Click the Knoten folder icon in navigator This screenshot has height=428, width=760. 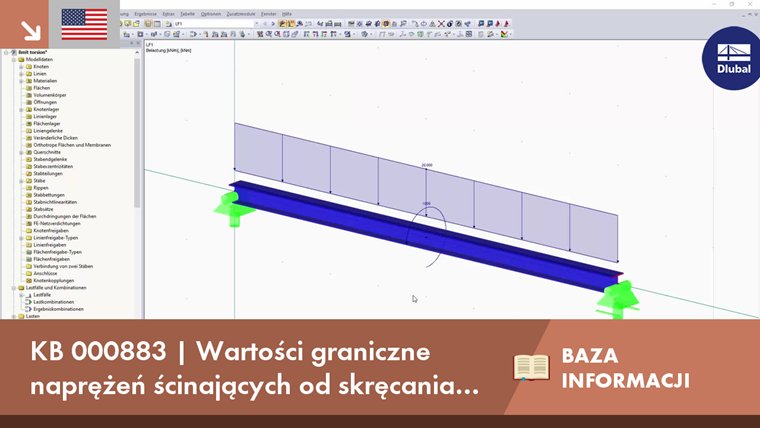click(x=29, y=66)
